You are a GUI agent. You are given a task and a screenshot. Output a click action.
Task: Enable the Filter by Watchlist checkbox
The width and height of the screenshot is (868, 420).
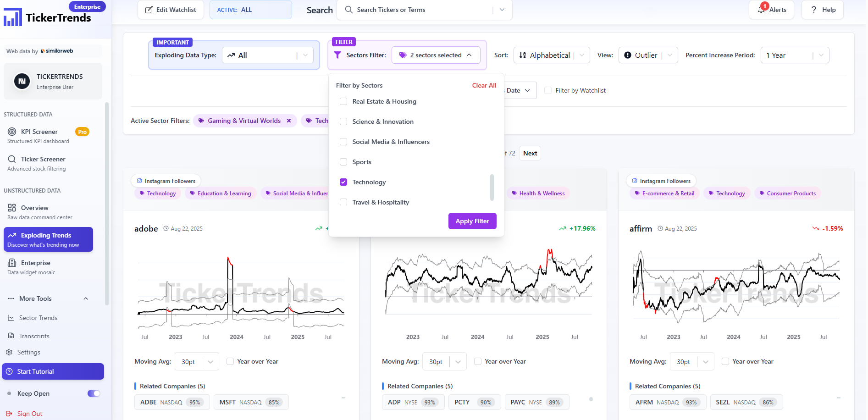[x=548, y=90]
